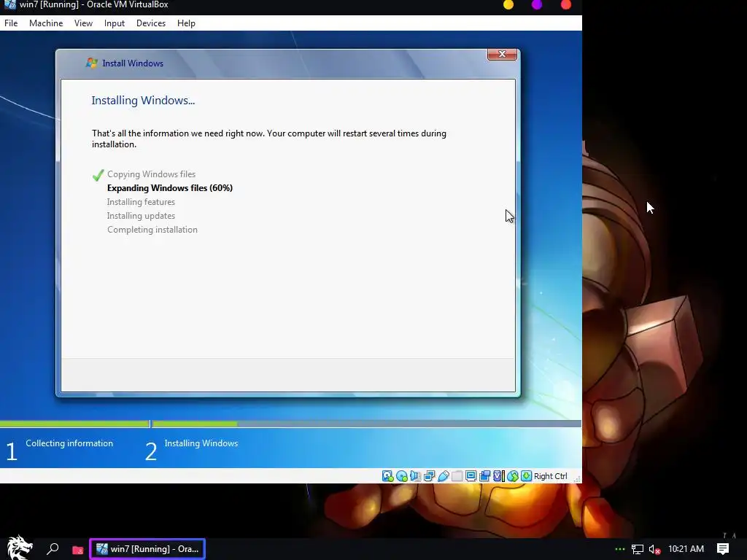Click the mouse integration status icon
747x560 pixels.
click(x=513, y=475)
